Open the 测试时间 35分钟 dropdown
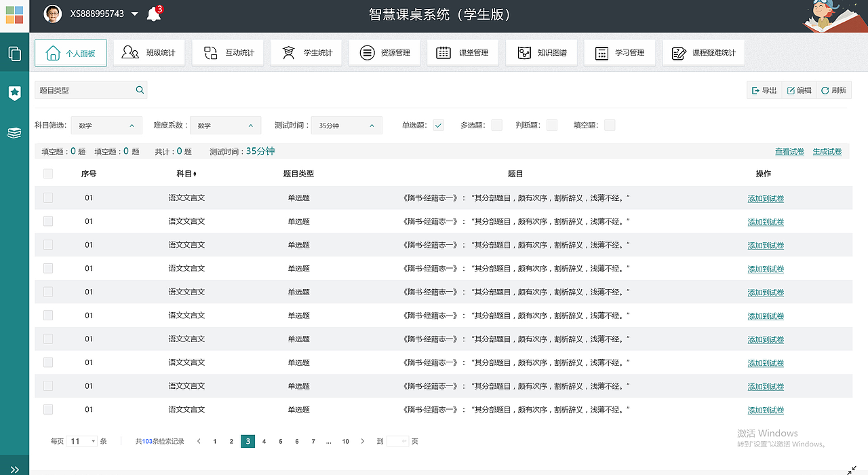The image size is (868, 475). (347, 126)
